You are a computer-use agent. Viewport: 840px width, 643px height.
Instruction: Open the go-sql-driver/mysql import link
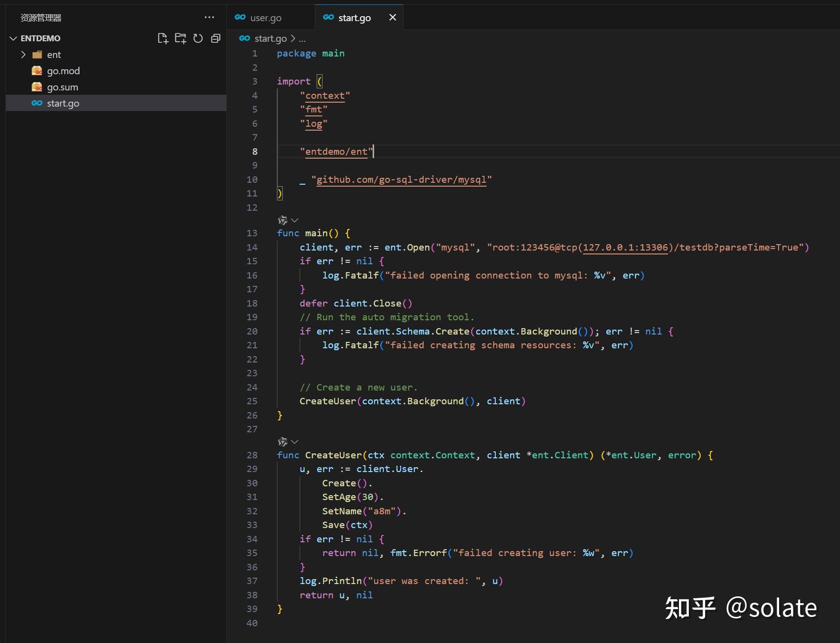click(402, 180)
